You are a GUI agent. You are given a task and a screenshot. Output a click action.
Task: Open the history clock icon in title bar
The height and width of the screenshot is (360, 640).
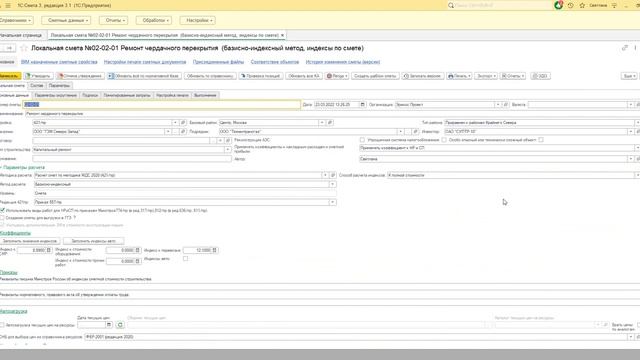click(571, 5)
